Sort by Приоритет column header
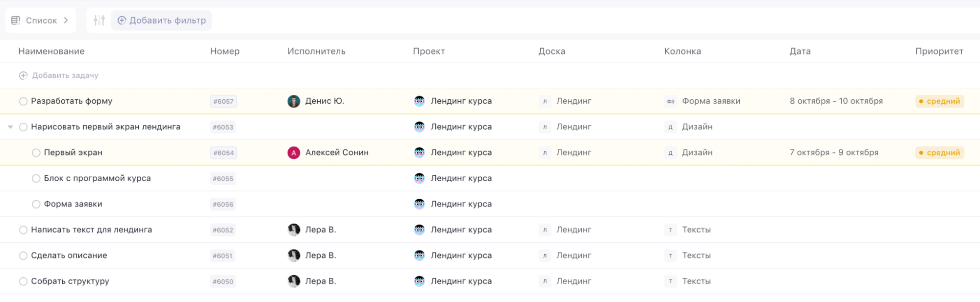Screen dimensions: 980x302 point(939,51)
